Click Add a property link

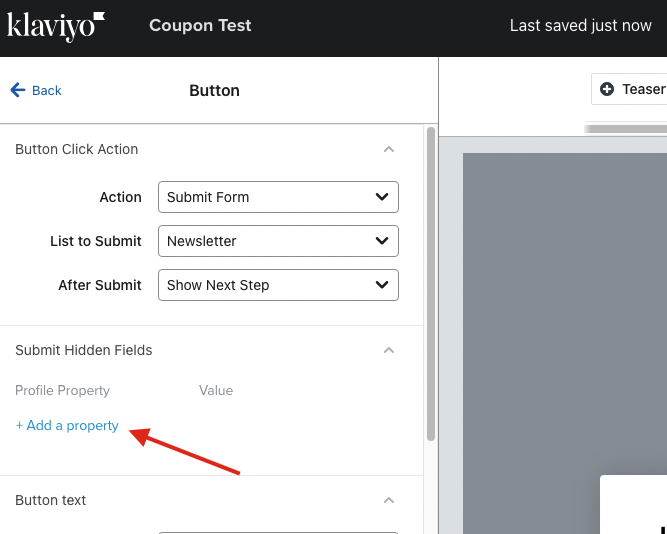67,425
